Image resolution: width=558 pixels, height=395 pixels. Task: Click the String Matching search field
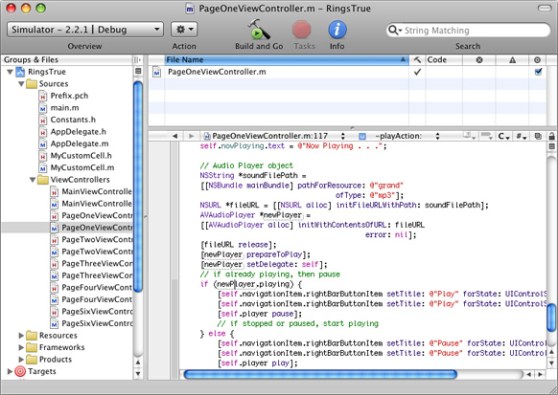click(468, 30)
